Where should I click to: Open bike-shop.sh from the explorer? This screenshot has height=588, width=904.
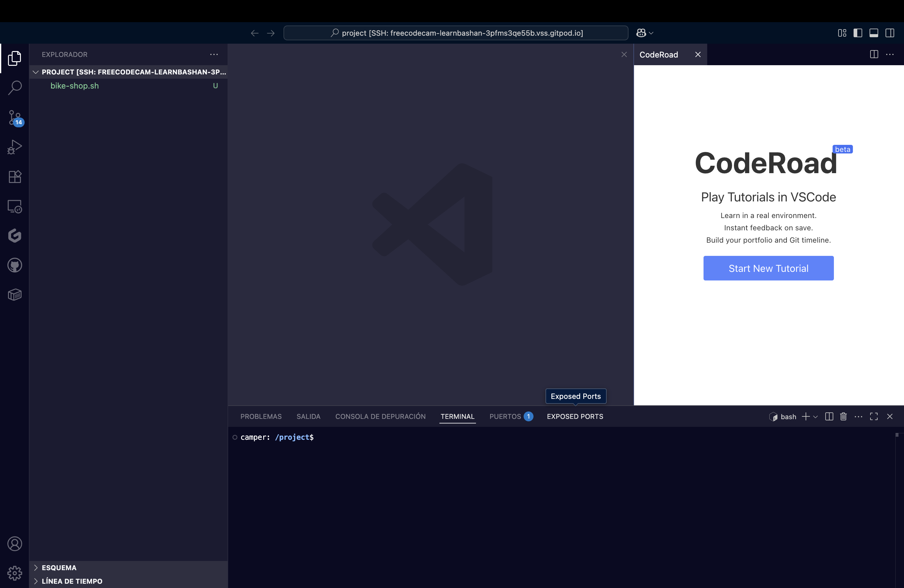[74, 86]
